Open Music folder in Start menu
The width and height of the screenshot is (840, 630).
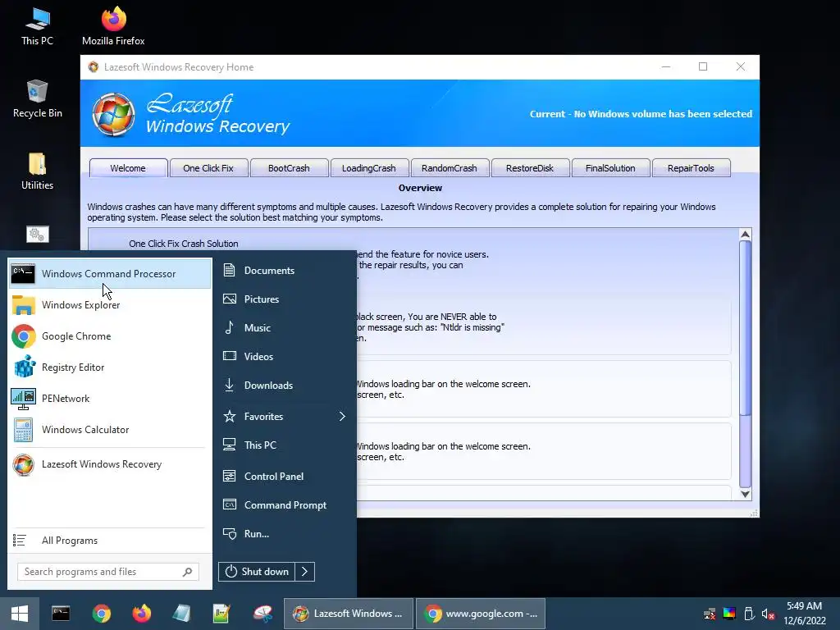pos(285,328)
